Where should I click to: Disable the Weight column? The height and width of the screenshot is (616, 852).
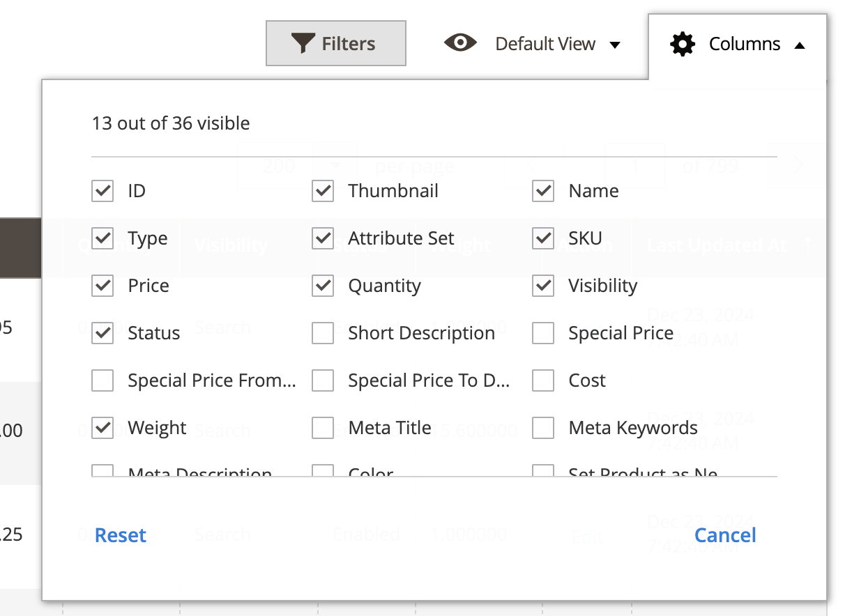tap(102, 427)
